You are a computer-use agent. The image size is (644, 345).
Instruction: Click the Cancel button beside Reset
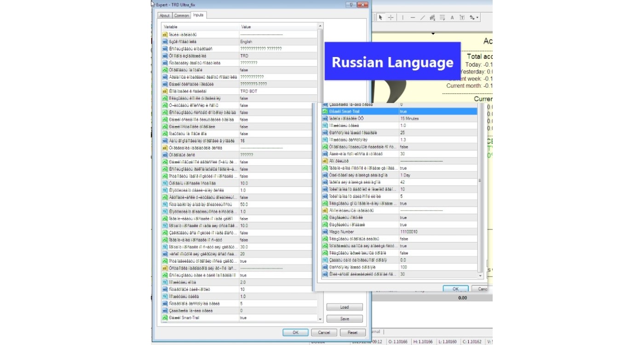pyautogui.click(x=324, y=333)
